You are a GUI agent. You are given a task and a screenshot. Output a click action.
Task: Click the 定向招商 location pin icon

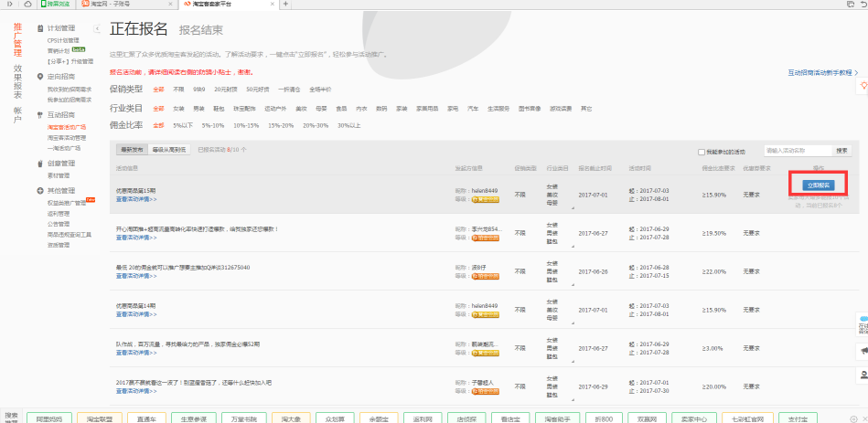click(39, 77)
